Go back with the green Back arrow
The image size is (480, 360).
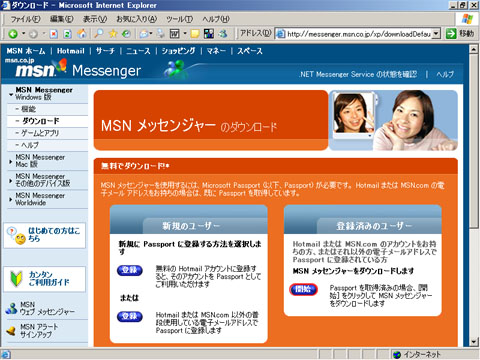pyautogui.click(x=13, y=34)
